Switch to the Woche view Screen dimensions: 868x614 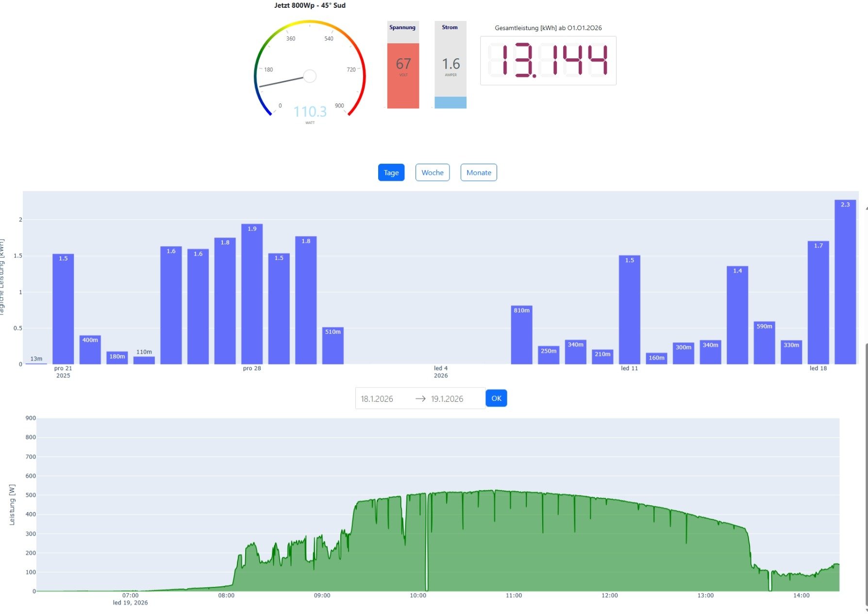click(x=432, y=172)
